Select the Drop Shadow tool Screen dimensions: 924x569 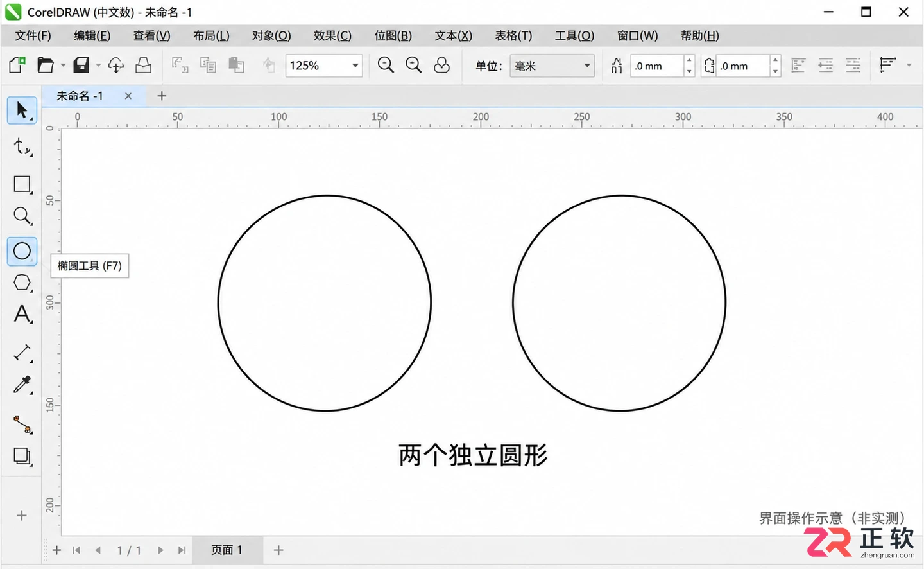point(22,457)
